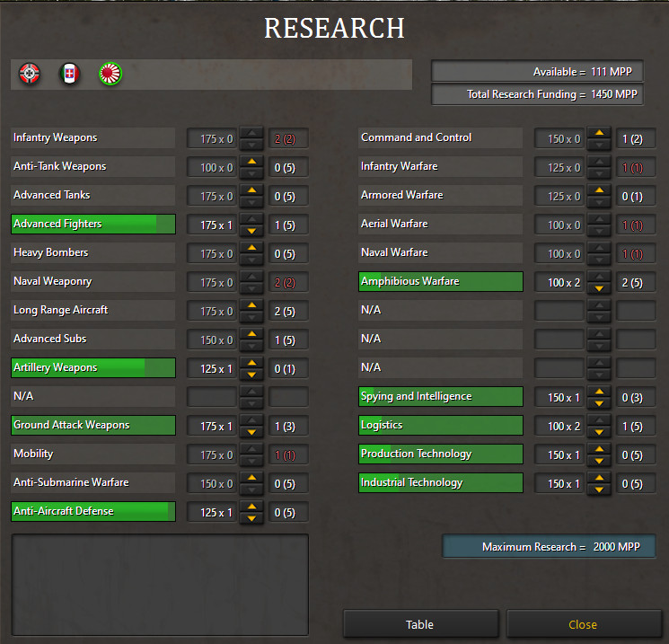Click the Total Research Funding 1450 MPP field
Image resolution: width=669 pixels, height=644 pixels.
538,94
